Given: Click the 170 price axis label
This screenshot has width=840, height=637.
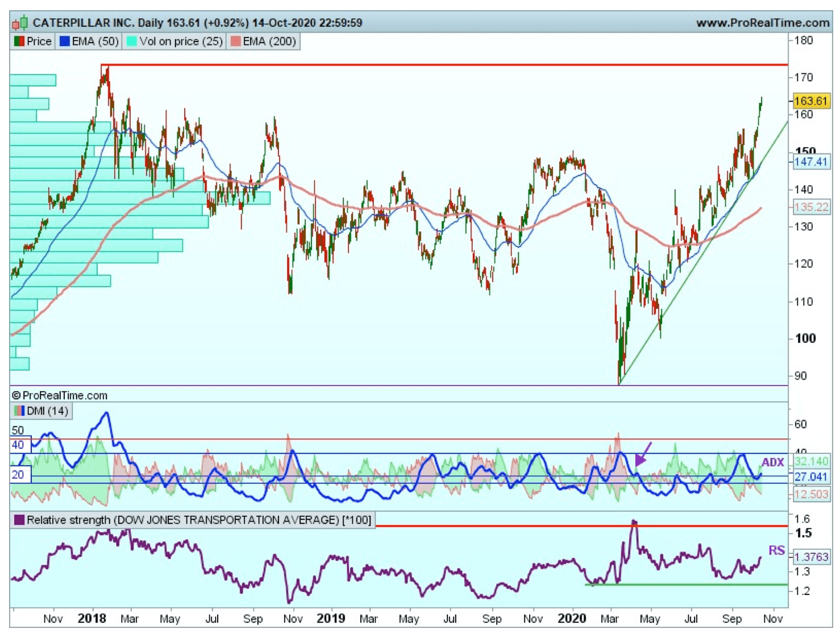Looking at the screenshot, I should [804, 77].
